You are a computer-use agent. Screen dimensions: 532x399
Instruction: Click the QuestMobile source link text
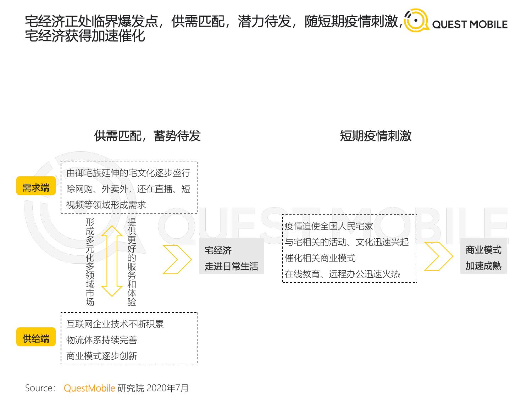pos(89,388)
